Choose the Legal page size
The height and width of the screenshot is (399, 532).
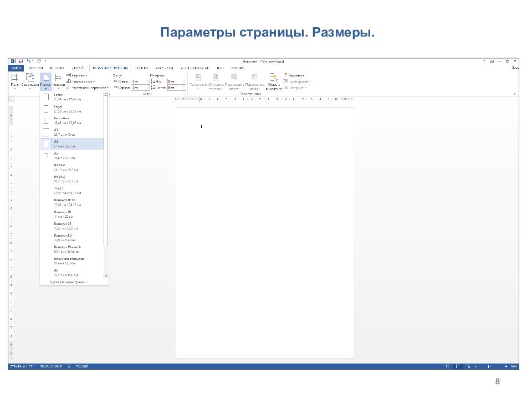(x=72, y=109)
